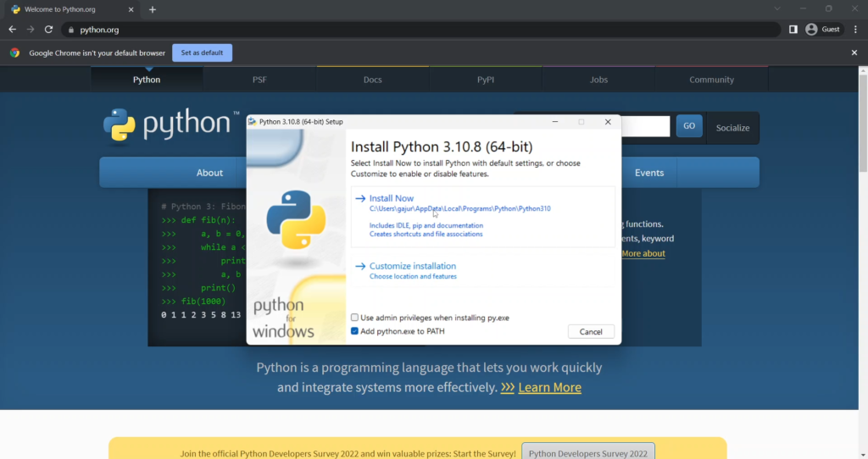This screenshot has height=459, width=868.
Task: Choose Customize installation option
Action: (482, 270)
